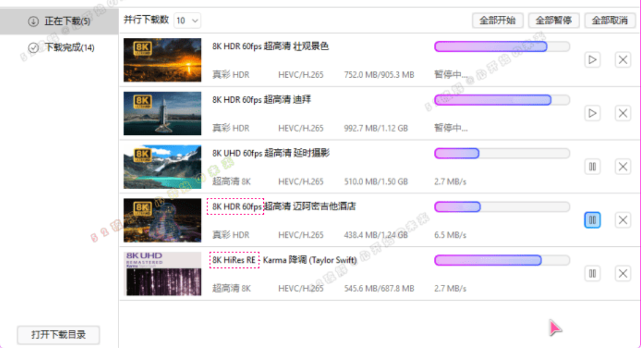Click the Karma 8K UHD album thumbnail
Image resolution: width=644 pixels, height=348 pixels.
(162, 273)
